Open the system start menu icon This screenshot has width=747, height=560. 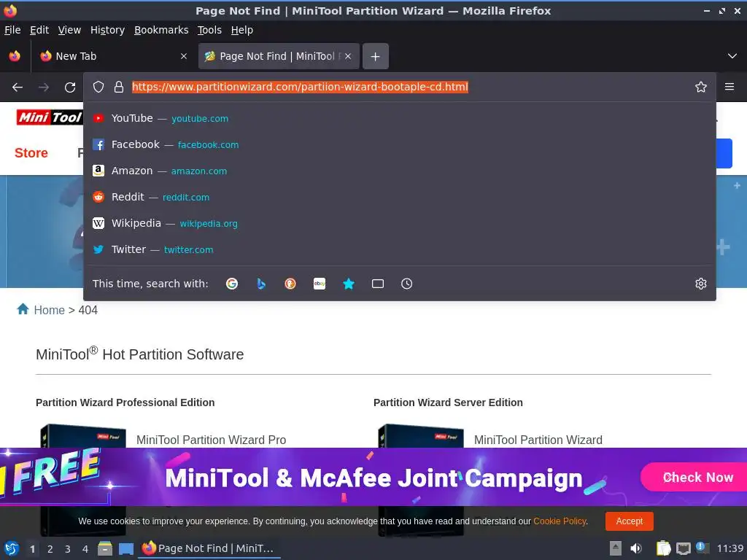click(12, 548)
